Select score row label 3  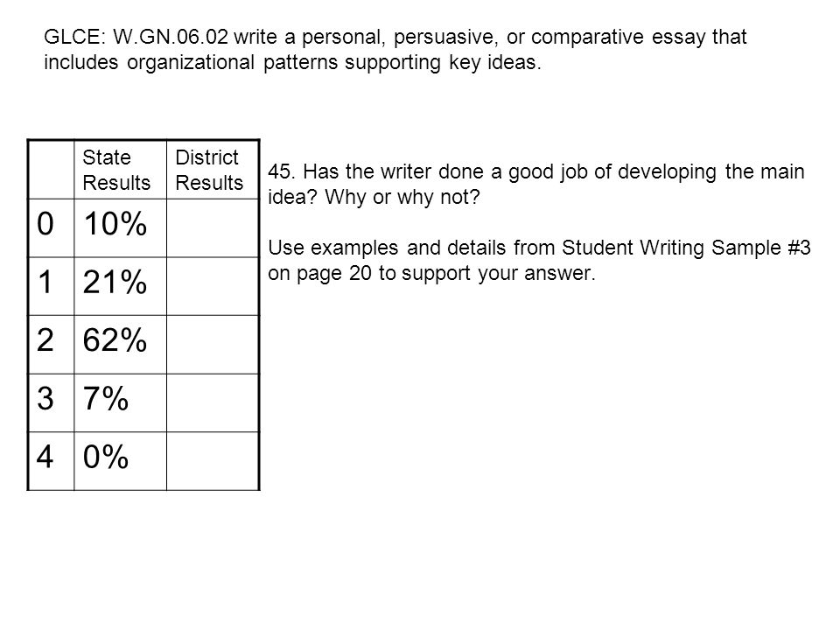pos(51,402)
